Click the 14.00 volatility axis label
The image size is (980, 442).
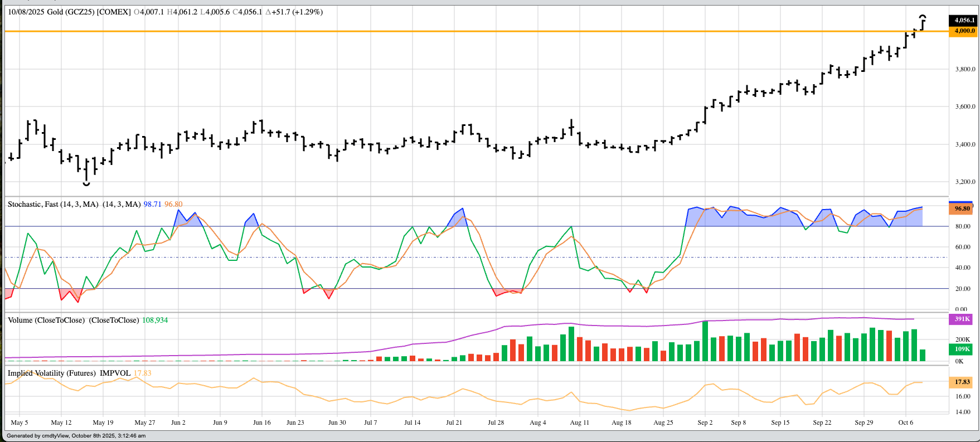pyautogui.click(x=963, y=412)
